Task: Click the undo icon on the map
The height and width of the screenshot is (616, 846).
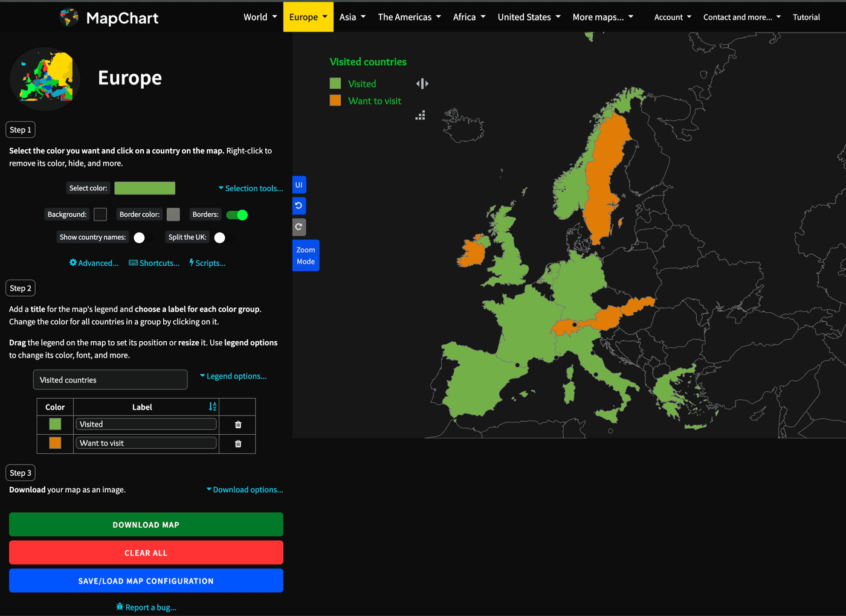Action: click(x=299, y=206)
